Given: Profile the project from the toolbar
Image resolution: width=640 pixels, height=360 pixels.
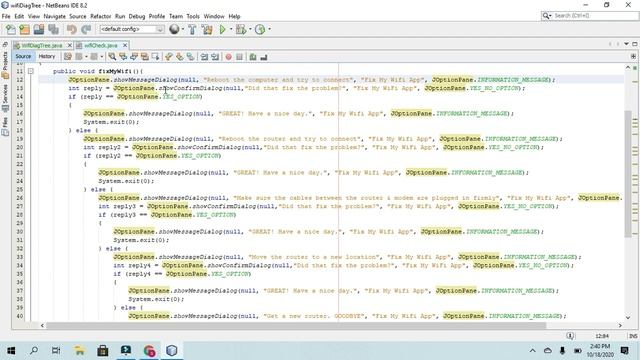Looking at the screenshot, I should click(x=260, y=29).
